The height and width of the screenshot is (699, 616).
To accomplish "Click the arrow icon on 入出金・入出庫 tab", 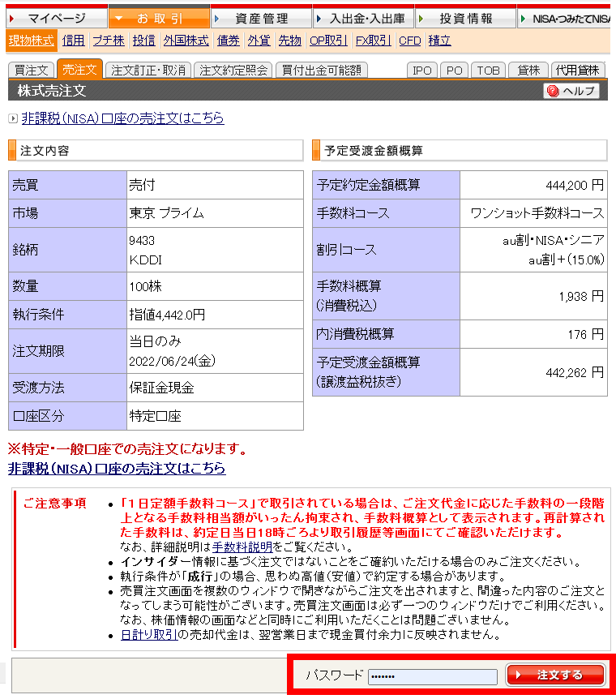I will click(x=319, y=19).
